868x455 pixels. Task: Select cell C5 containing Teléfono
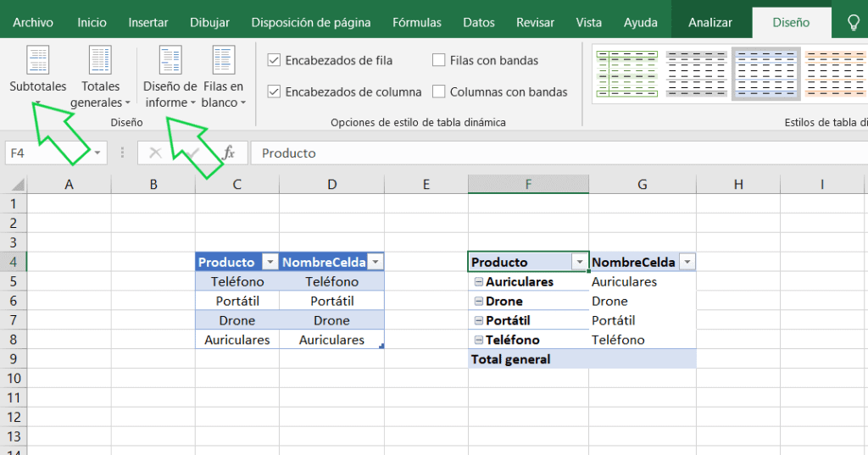pyautogui.click(x=237, y=281)
